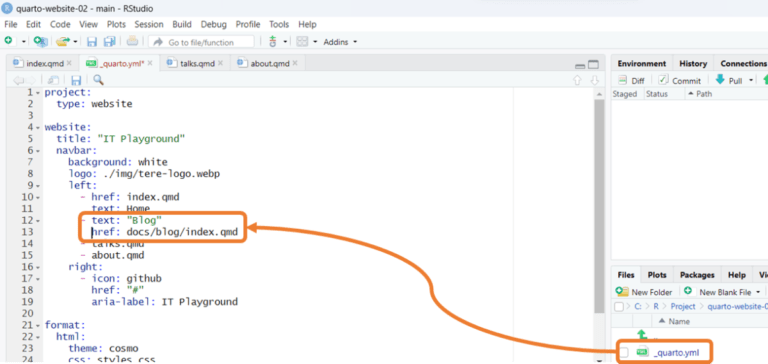This screenshot has width=768, height=364.
Task: Collapse the navbar fold arrow line 6
Action: (x=38, y=151)
